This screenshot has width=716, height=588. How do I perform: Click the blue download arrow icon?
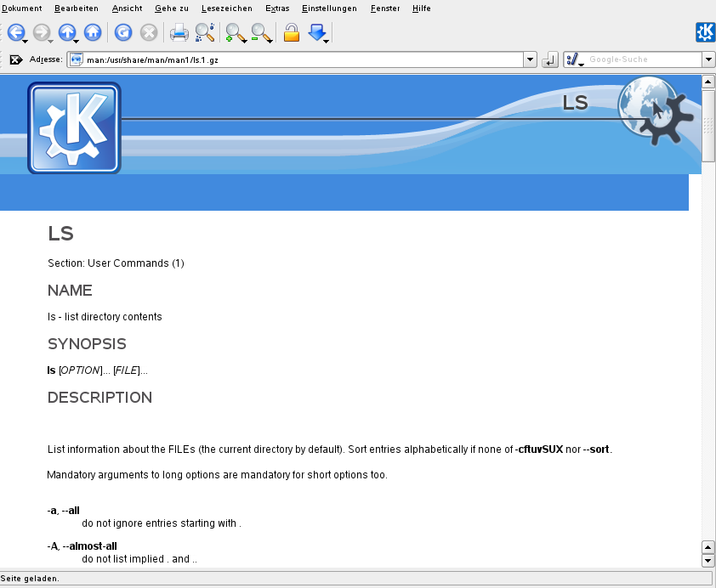coord(317,32)
